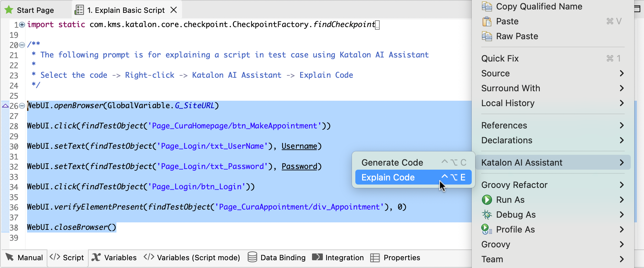Switch to the Script tab
The height and width of the screenshot is (268, 644).
(67, 258)
